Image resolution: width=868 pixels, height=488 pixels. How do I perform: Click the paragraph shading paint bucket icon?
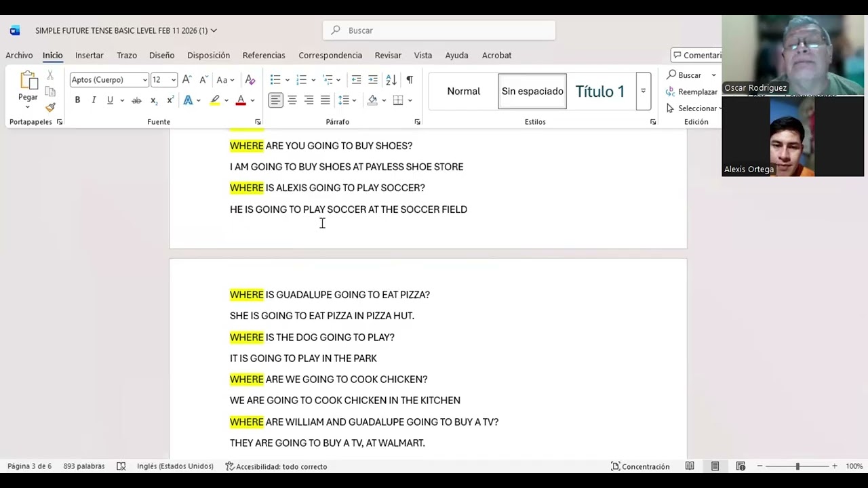tap(372, 100)
